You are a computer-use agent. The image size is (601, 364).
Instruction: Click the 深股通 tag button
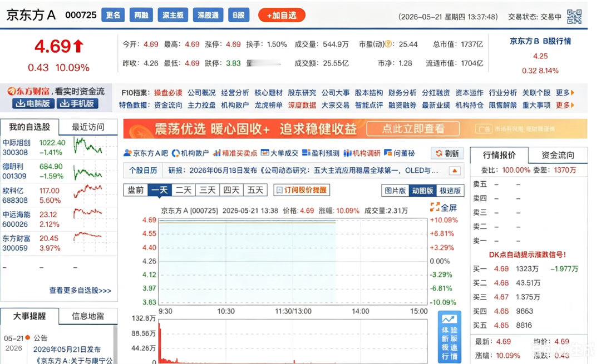pos(208,16)
